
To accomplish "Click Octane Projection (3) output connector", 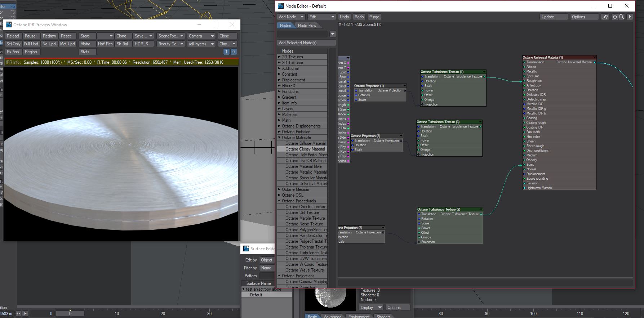I will tap(401, 141).
